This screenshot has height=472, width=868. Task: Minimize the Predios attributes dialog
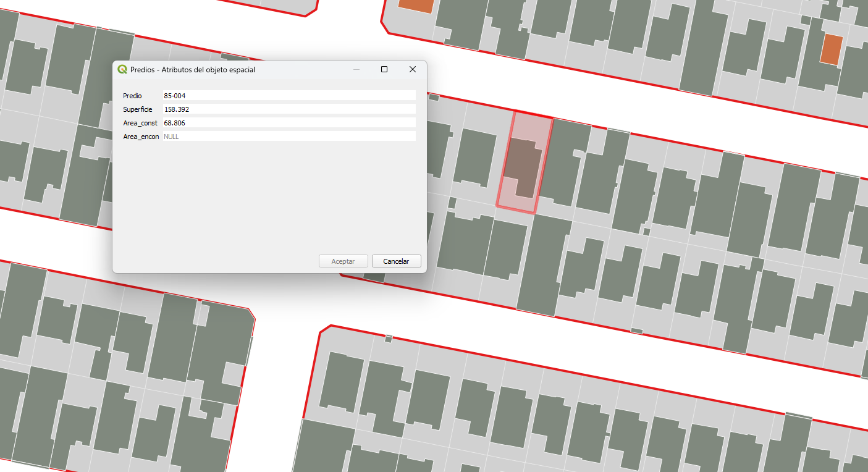(x=356, y=70)
